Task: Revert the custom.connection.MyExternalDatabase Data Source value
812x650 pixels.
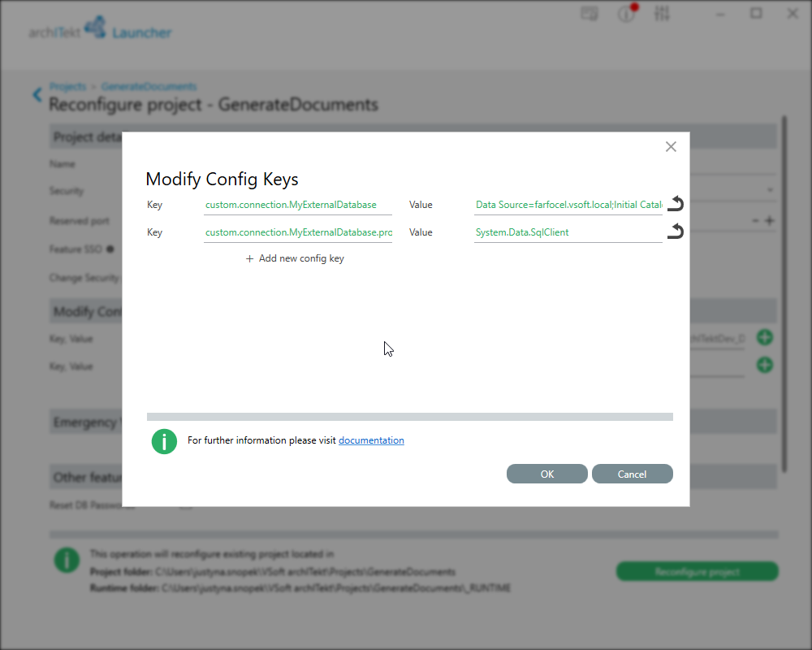Action: [x=676, y=204]
